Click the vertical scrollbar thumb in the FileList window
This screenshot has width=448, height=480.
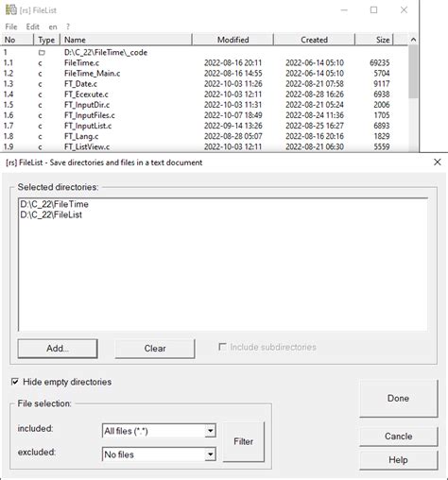[x=413, y=72]
